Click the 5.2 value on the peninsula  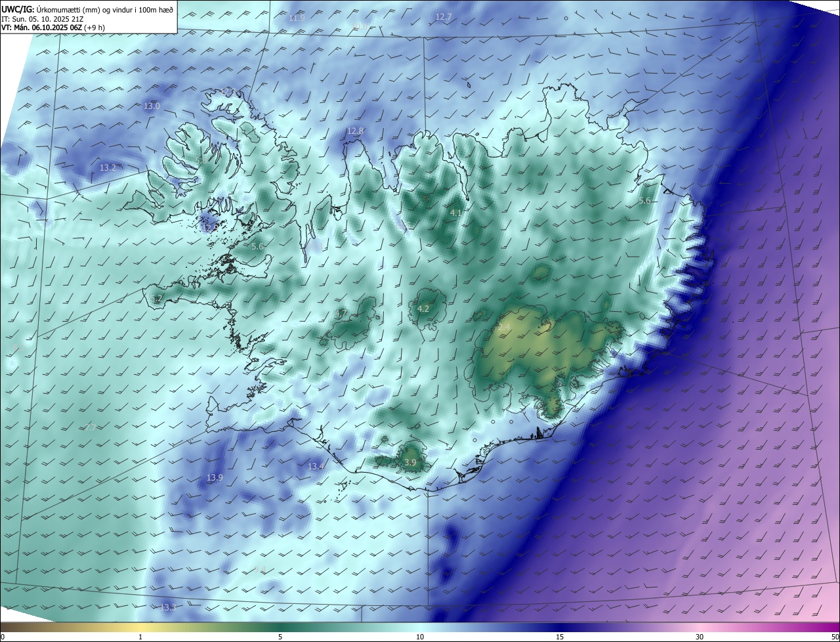[156, 299]
